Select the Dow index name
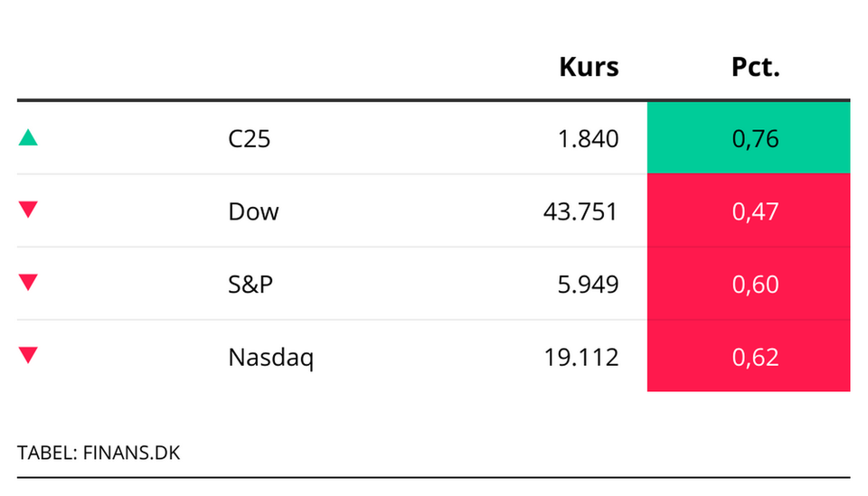 pos(253,211)
